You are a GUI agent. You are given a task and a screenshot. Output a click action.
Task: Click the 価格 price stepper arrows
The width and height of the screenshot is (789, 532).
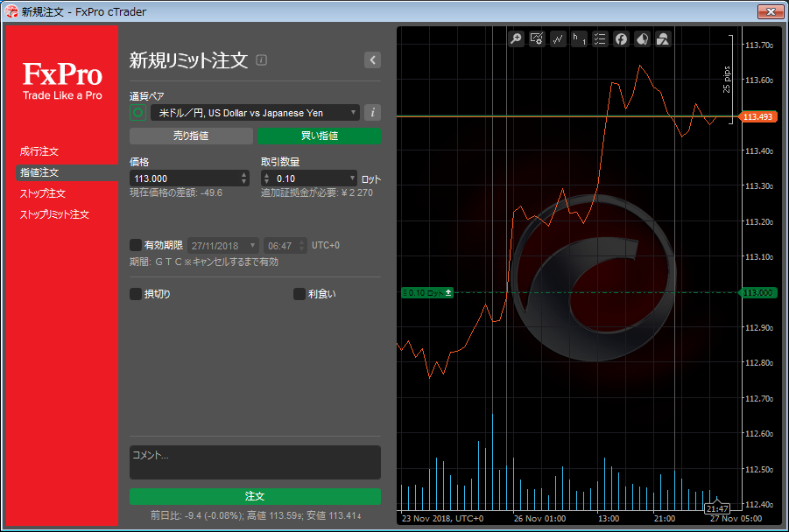pyautogui.click(x=244, y=178)
